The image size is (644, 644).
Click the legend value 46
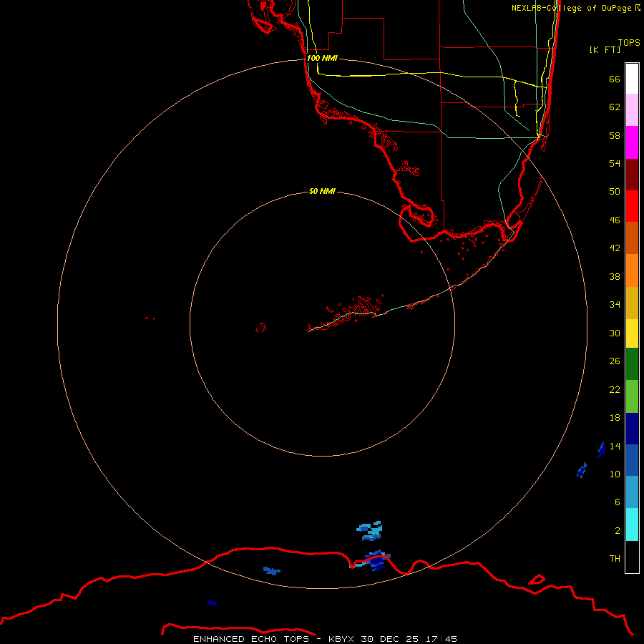[x=615, y=220]
